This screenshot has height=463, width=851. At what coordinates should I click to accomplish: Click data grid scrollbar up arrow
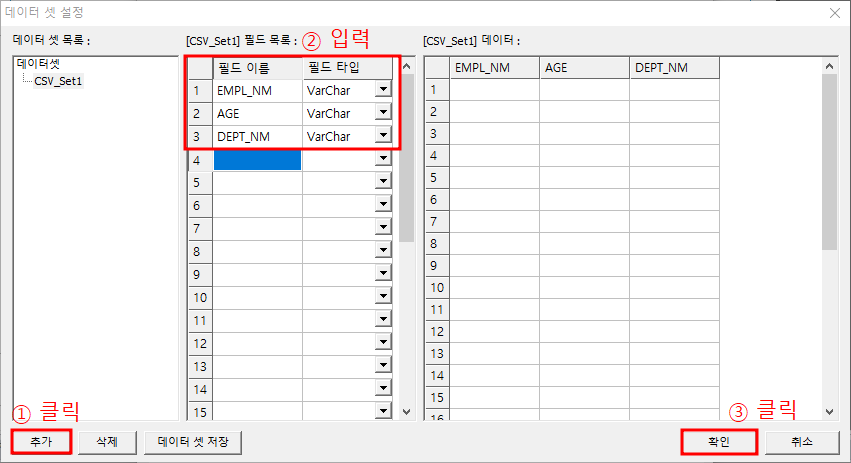829,66
